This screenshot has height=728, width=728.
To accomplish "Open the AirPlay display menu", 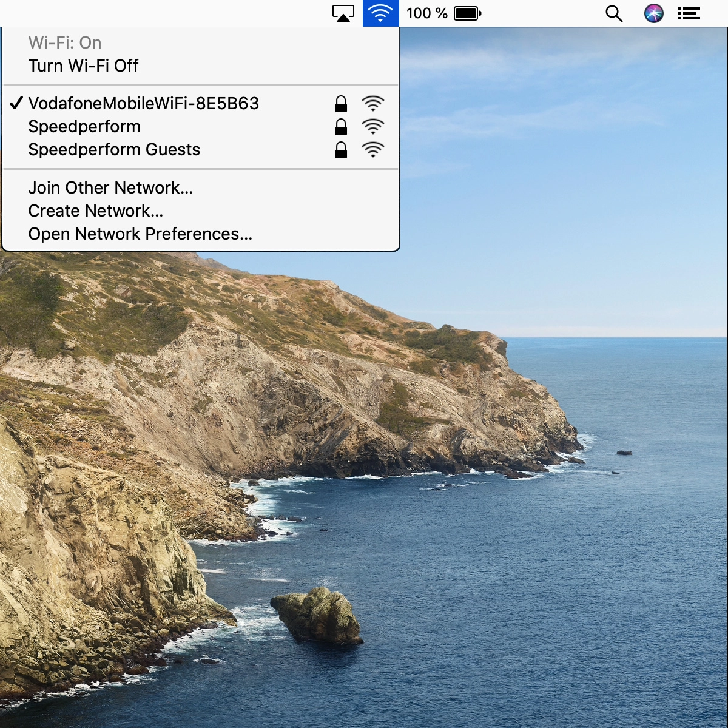I will pos(343,13).
